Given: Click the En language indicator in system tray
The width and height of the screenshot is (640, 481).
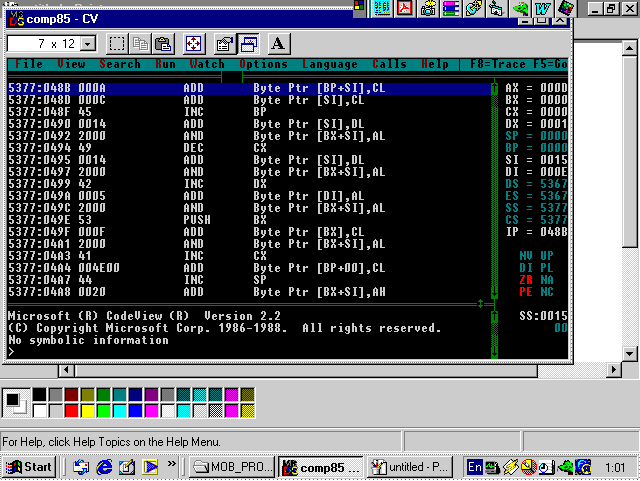Looking at the screenshot, I should (474, 467).
